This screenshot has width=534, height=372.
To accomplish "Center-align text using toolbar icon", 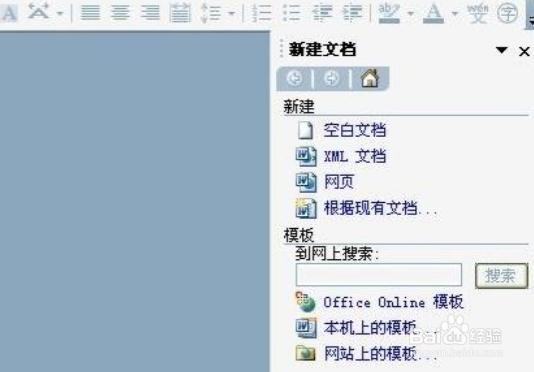I will coord(120,13).
